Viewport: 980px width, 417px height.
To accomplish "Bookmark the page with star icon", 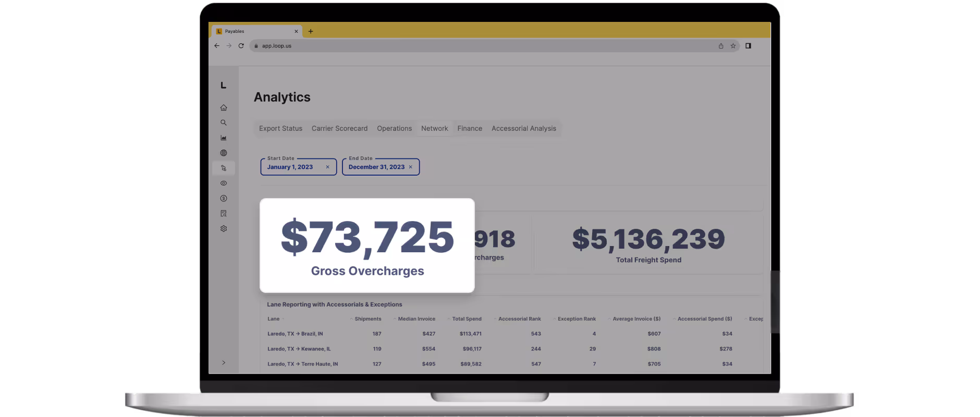I will click(733, 46).
